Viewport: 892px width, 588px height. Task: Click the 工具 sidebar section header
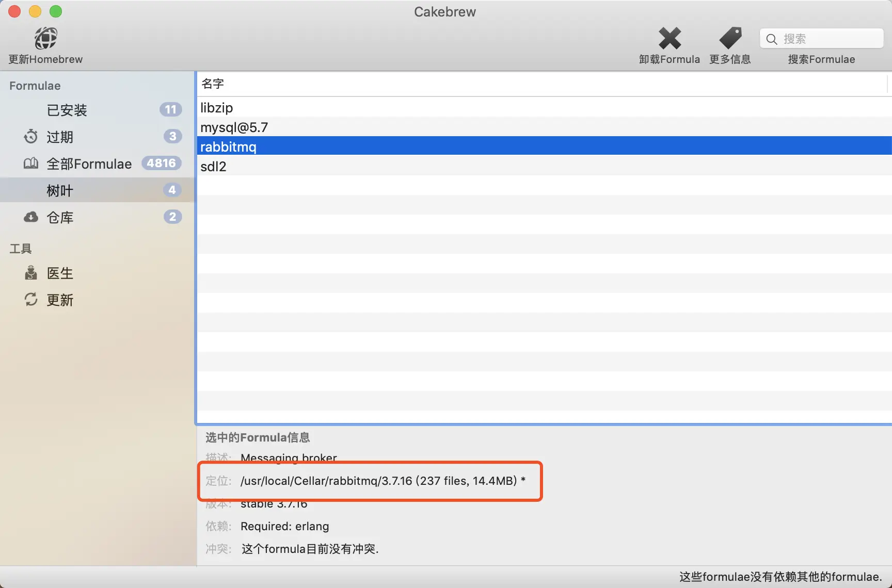(x=21, y=249)
